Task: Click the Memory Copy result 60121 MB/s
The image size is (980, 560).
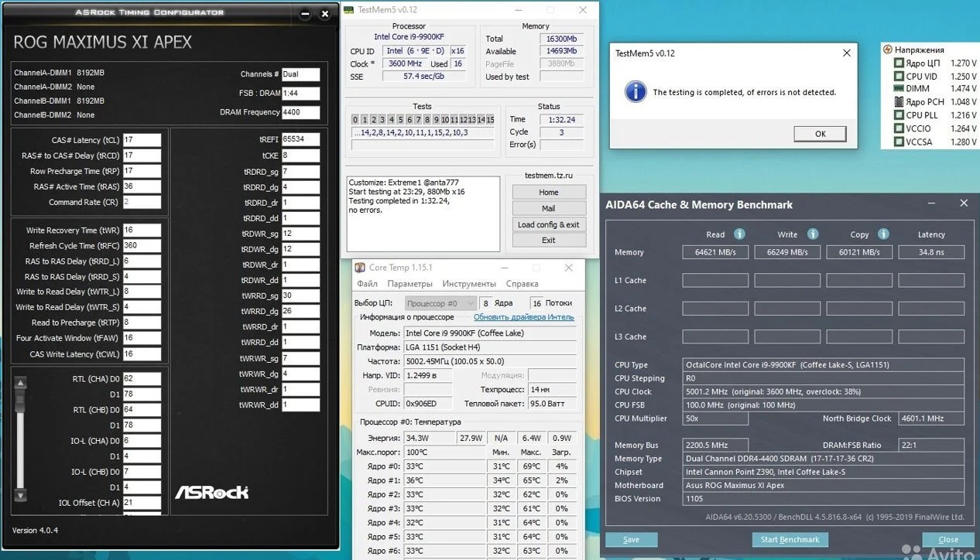Action: coord(859,252)
